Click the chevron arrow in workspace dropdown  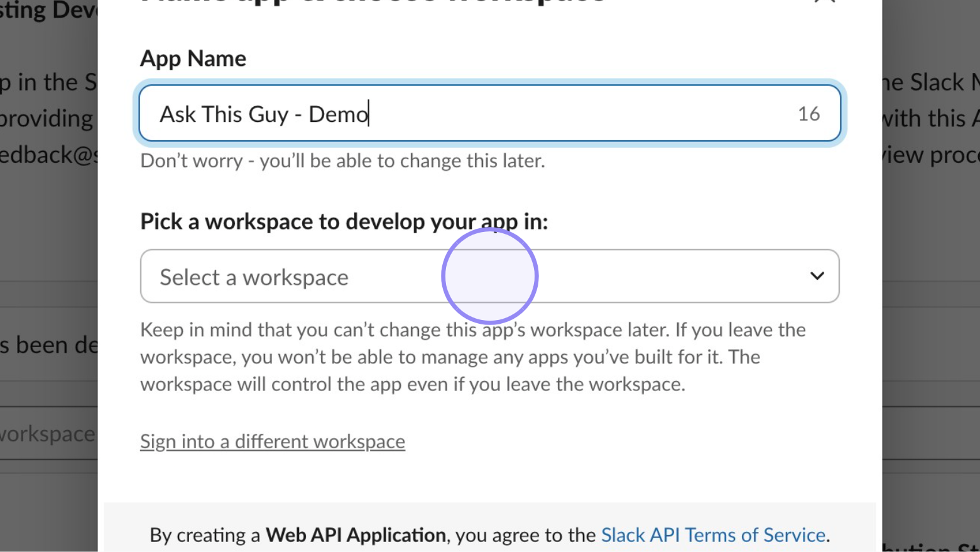click(x=817, y=276)
